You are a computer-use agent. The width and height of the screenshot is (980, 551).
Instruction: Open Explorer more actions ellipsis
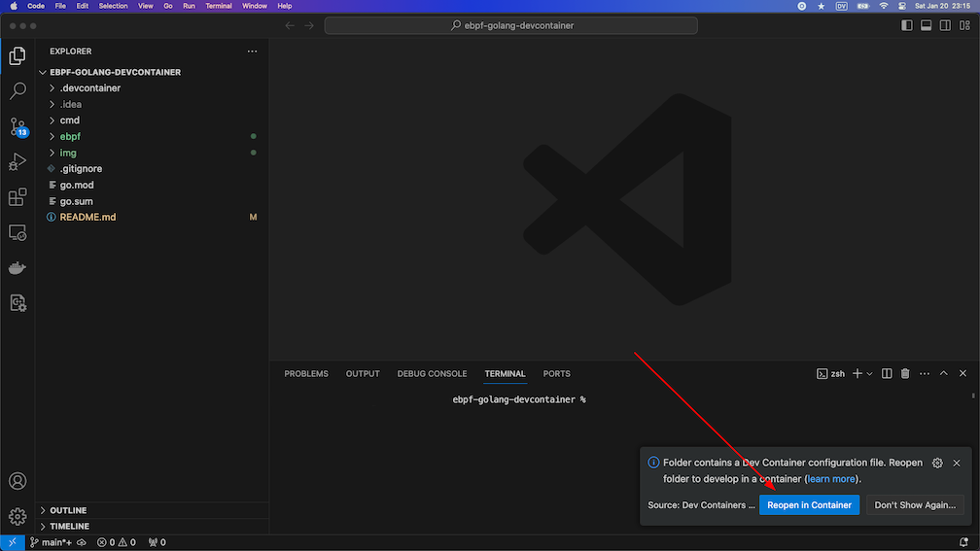(252, 52)
